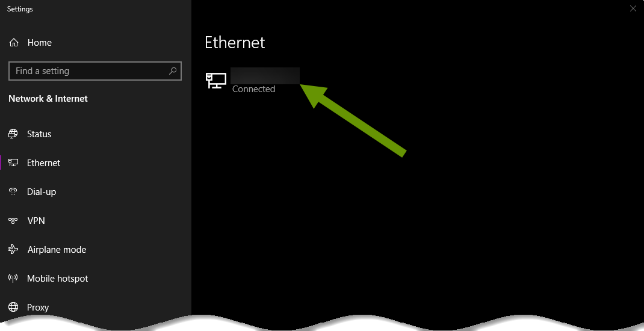Click the Status globe icon
644x331 pixels.
click(x=13, y=134)
